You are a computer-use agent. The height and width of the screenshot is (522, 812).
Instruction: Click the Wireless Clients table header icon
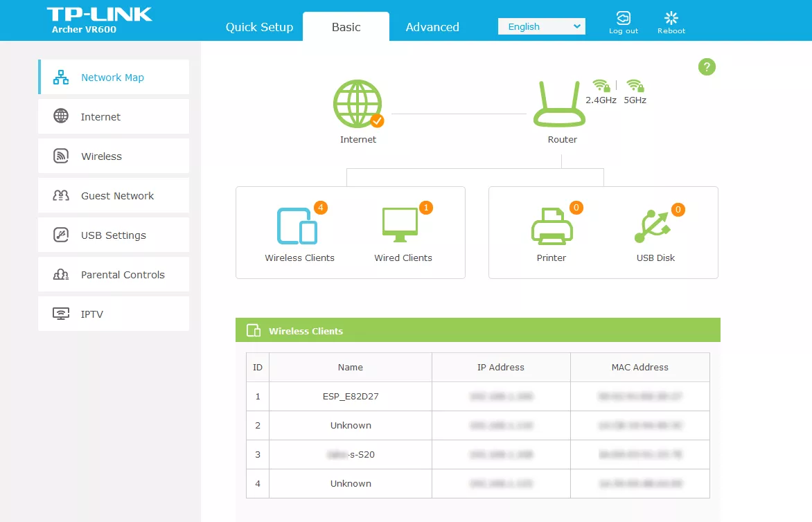[x=254, y=331]
